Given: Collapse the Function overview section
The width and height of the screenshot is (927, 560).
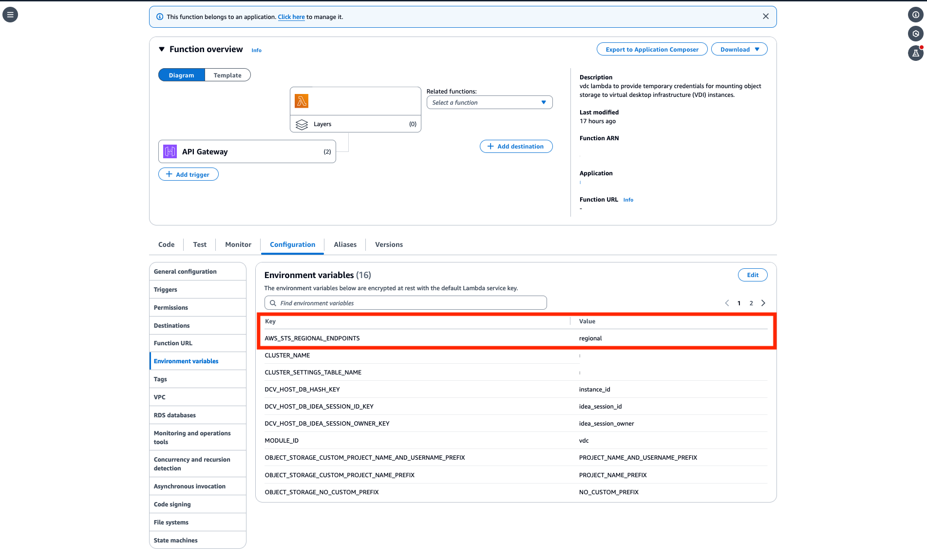Looking at the screenshot, I should click(162, 49).
